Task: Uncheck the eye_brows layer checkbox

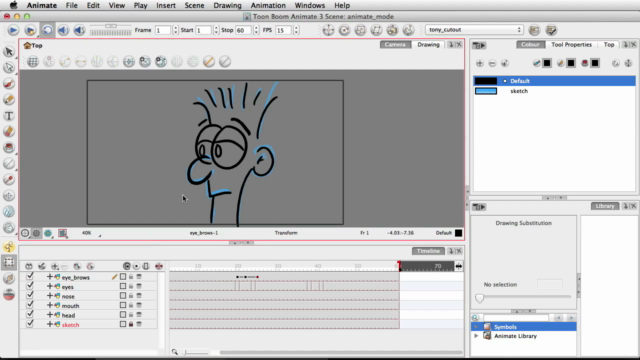Action: pyautogui.click(x=30, y=276)
